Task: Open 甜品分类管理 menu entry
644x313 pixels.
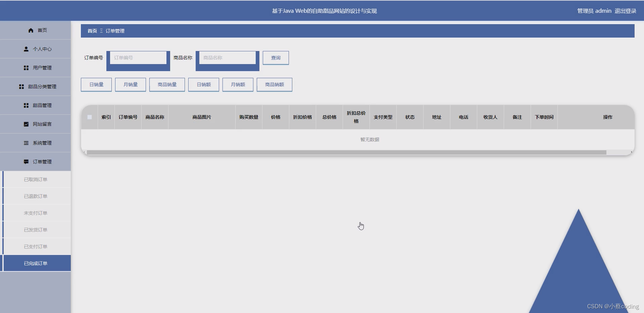Action: coord(35,87)
